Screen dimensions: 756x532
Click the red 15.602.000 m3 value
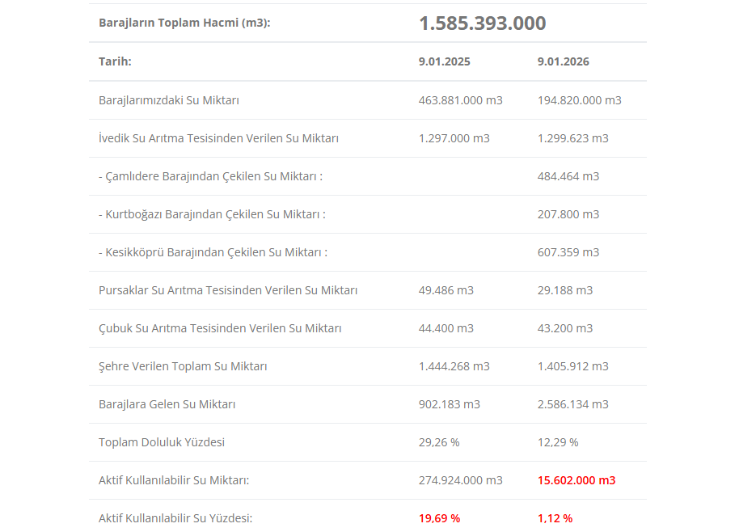click(576, 480)
